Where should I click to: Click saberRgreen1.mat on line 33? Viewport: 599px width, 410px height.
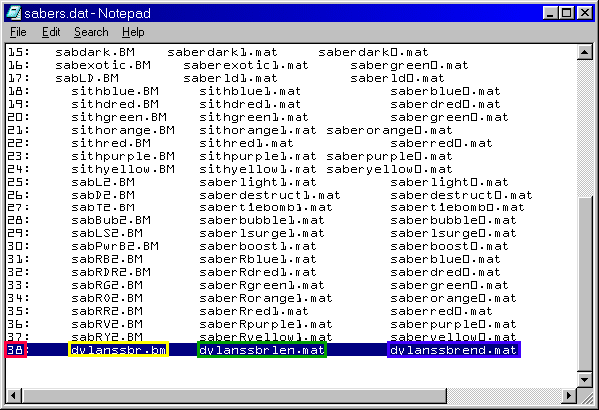tap(262, 285)
